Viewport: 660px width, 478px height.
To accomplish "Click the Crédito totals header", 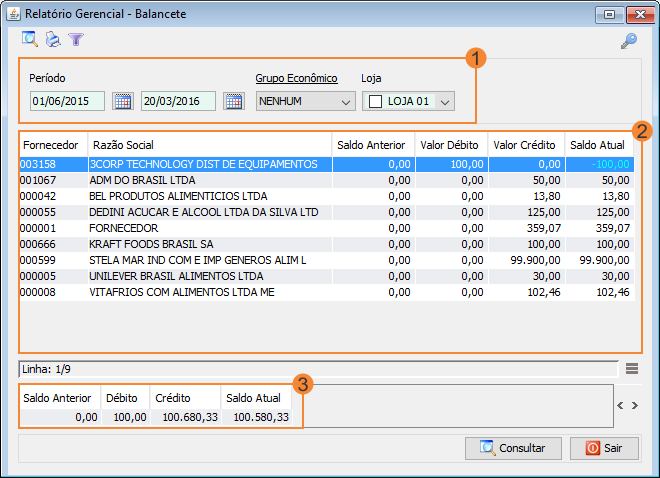I will click(x=185, y=398).
